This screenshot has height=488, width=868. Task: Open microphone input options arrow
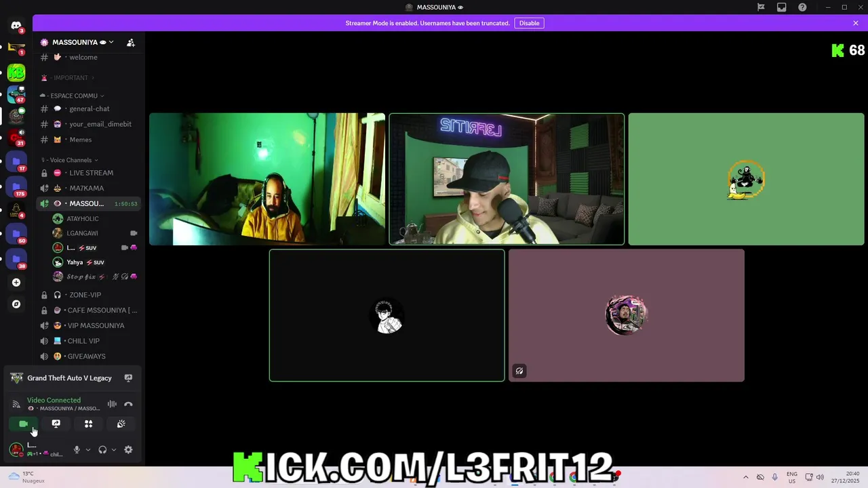pyautogui.click(x=87, y=449)
